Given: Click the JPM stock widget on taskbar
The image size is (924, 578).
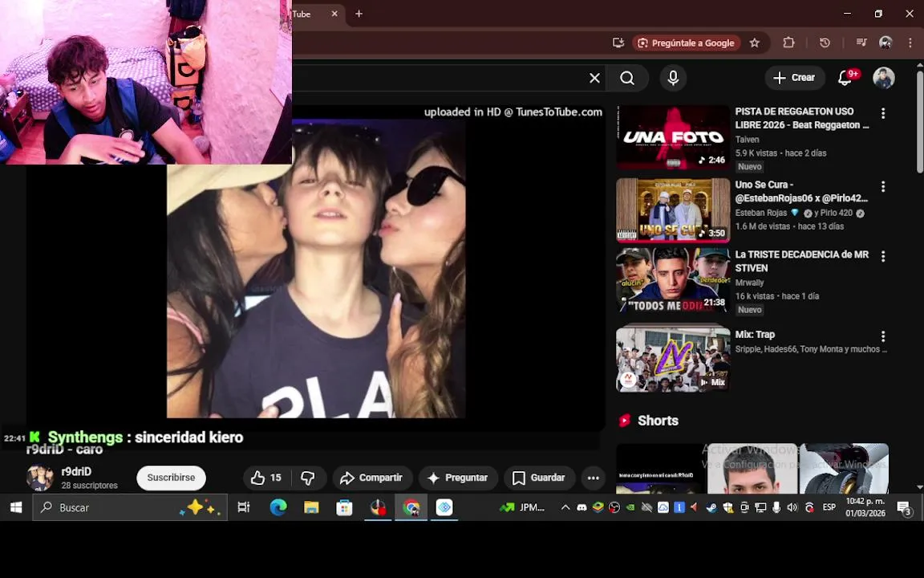Looking at the screenshot, I should pos(522,507).
